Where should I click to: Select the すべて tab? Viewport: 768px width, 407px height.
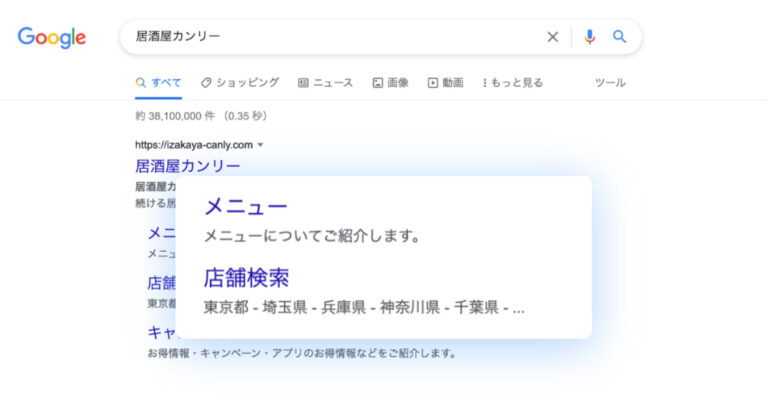pos(158,83)
